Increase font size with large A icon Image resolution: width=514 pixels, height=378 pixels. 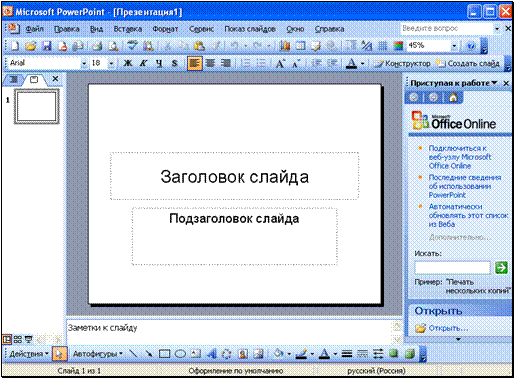280,63
